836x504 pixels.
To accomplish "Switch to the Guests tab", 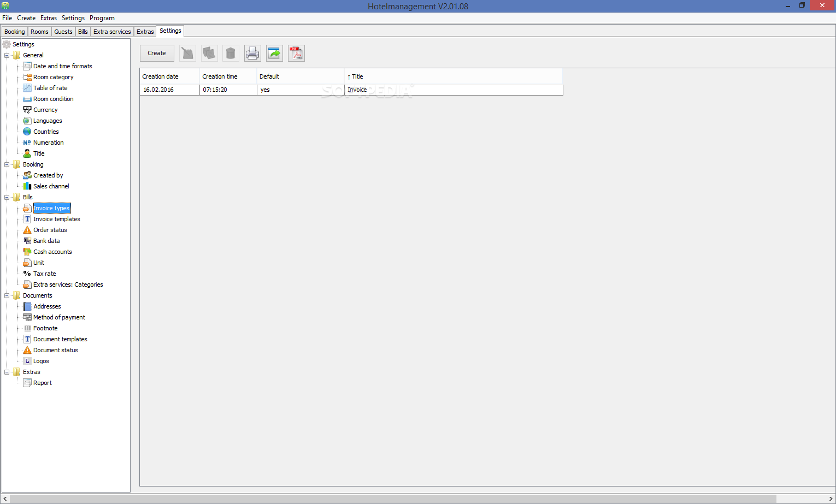I will coord(63,32).
